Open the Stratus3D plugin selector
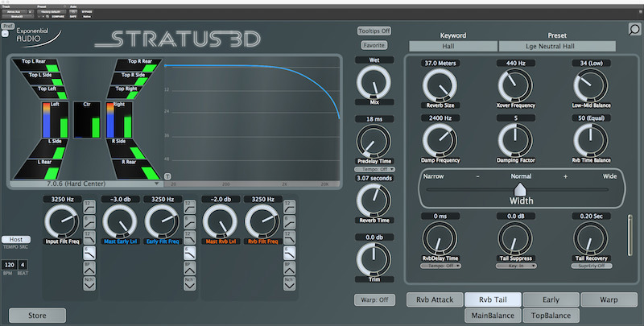 click(x=18, y=16)
